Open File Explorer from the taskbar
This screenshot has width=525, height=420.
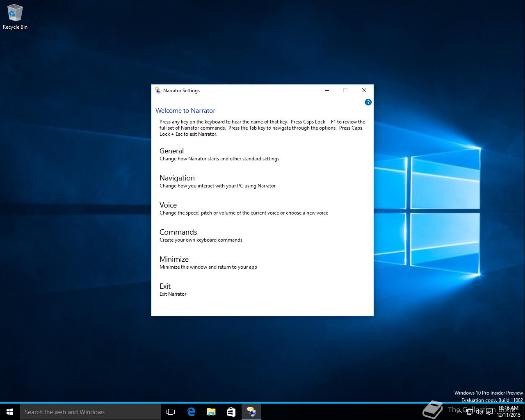[211, 412]
